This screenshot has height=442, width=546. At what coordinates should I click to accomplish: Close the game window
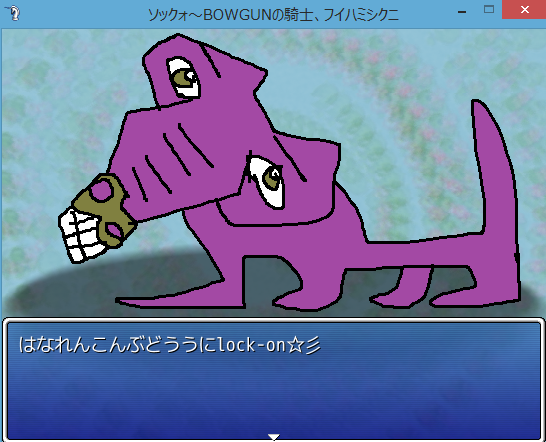(524, 10)
